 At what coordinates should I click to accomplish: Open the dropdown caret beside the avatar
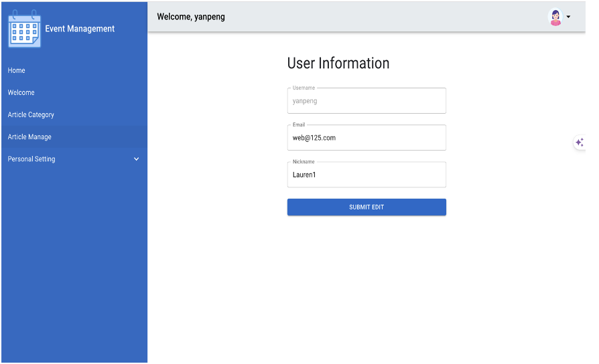569,17
